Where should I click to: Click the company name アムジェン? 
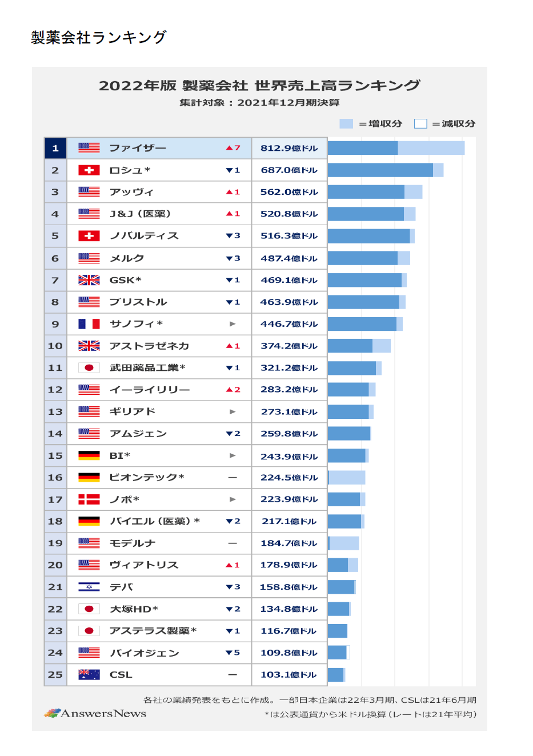tap(138, 434)
